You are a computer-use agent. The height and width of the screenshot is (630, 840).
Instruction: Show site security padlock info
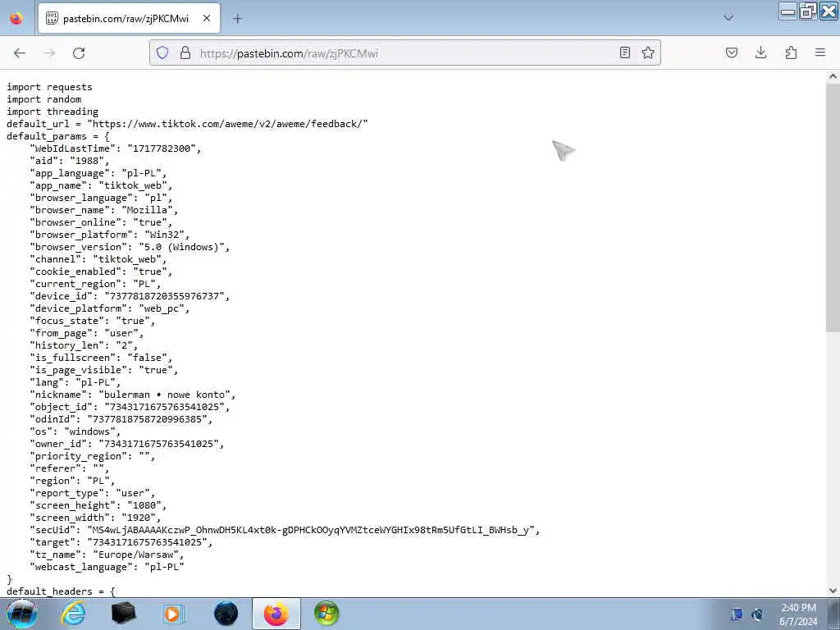(185, 52)
